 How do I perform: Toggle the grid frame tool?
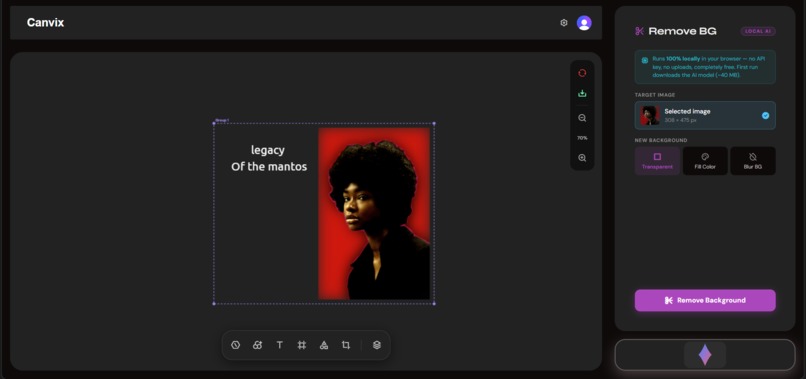[x=302, y=345]
